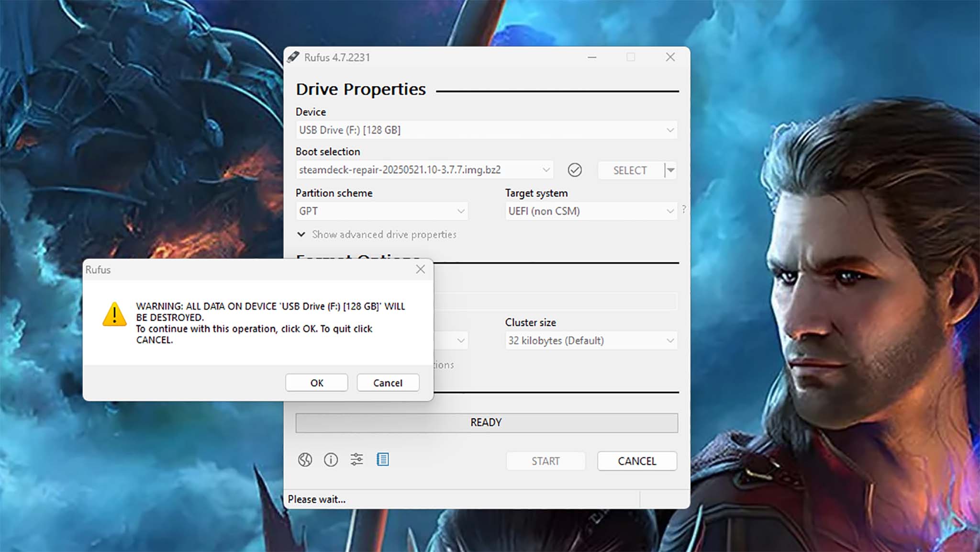Open the Boot selection dropdown
The width and height of the screenshot is (980, 552).
tap(424, 170)
